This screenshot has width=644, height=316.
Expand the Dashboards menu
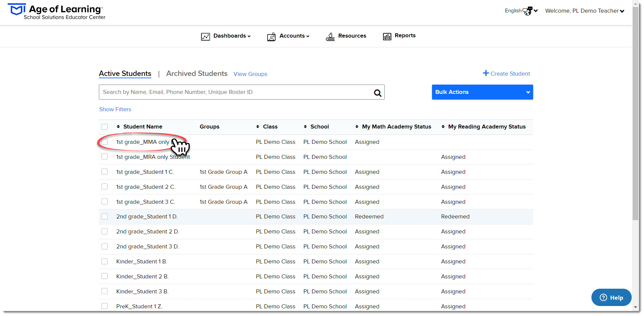(232, 36)
